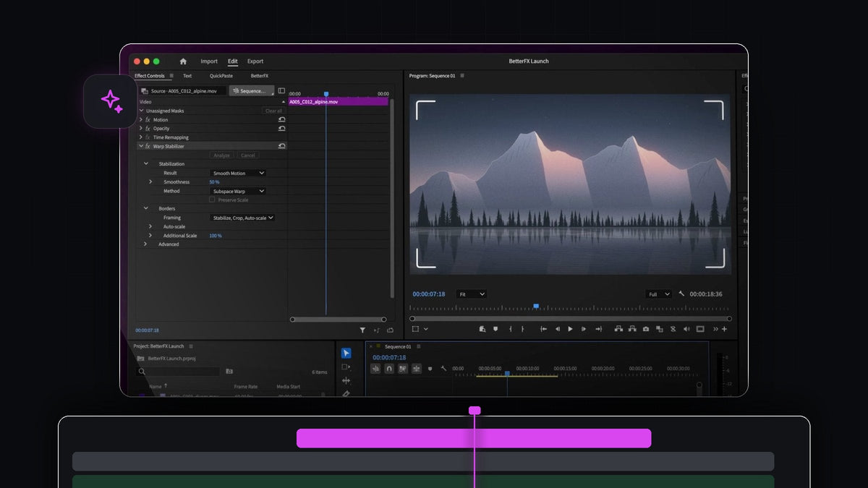Viewport: 868px width, 488px height.
Task: Select the Selection tool
Action: click(x=346, y=353)
